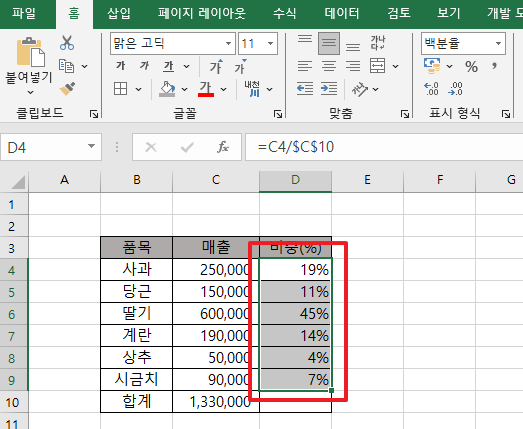This screenshot has width=523, height=429.
Task: Expand the fill color dropdown arrow
Action: click(184, 89)
